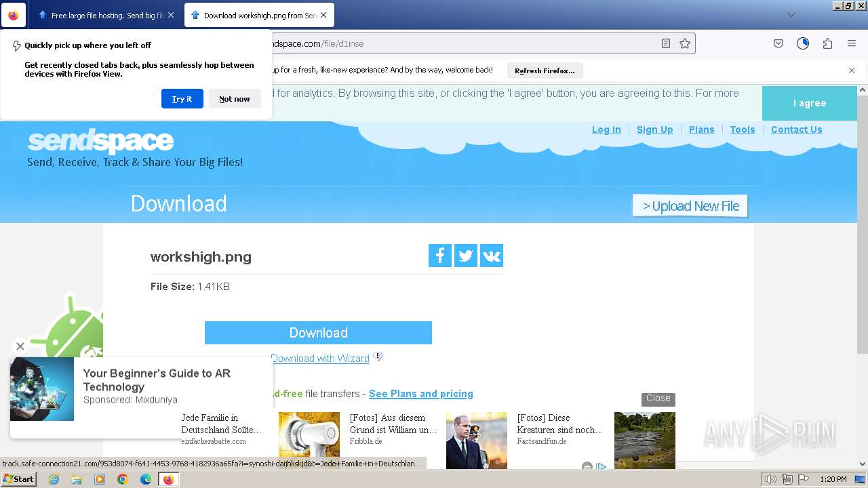868x488 pixels.
Task: Click the sendspace logo
Action: [100, 141]
